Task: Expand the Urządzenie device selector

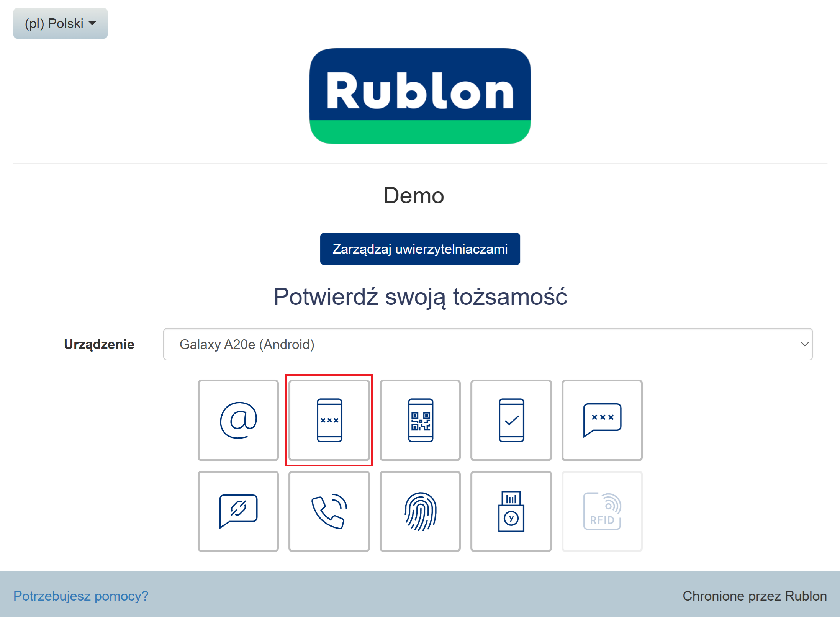Action: pos(487,344)
